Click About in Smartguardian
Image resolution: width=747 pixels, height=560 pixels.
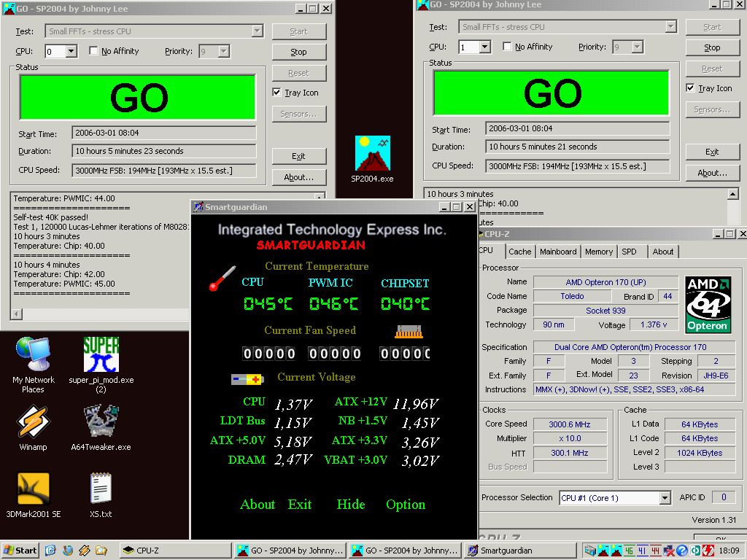(258, 505)
